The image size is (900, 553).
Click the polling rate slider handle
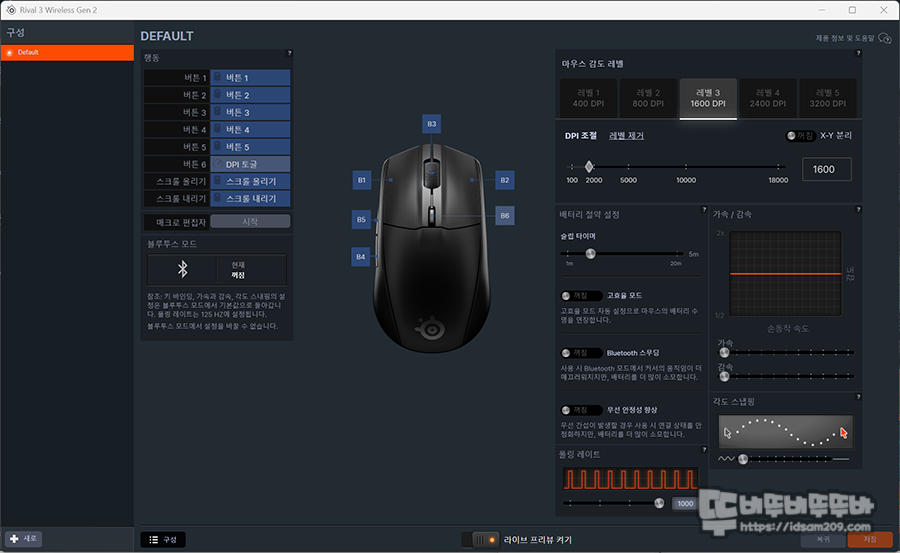(659, 503)
